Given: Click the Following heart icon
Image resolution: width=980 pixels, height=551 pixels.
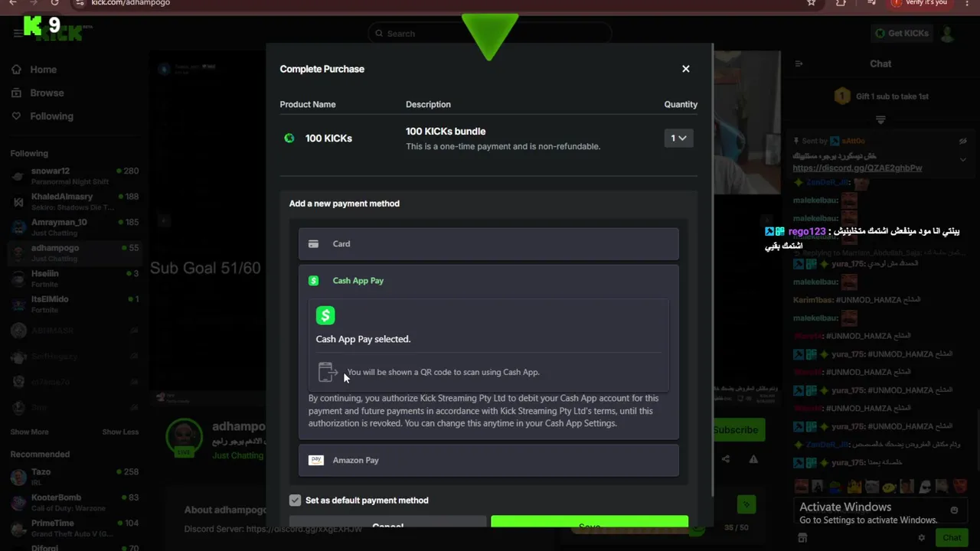Looking at the screenshot, I should pyautogui.click(x=16, y=116).
